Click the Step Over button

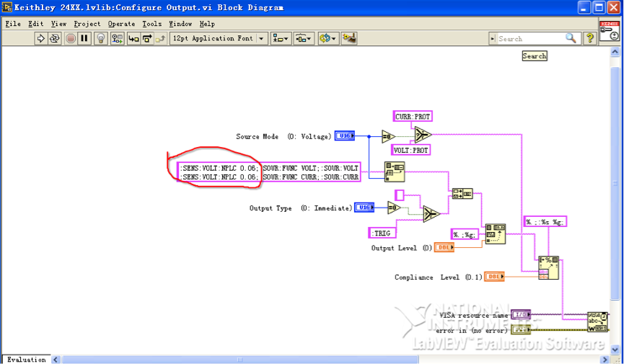[147, 39]
